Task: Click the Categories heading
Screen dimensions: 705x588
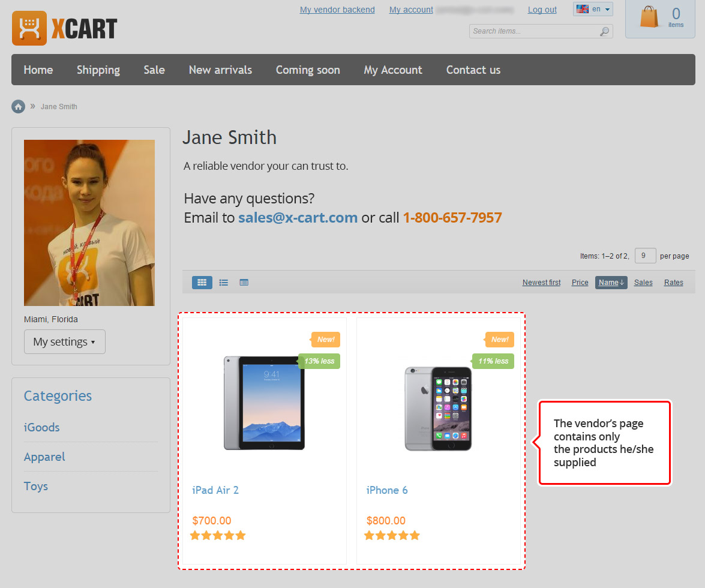Action: coord(58,395)
